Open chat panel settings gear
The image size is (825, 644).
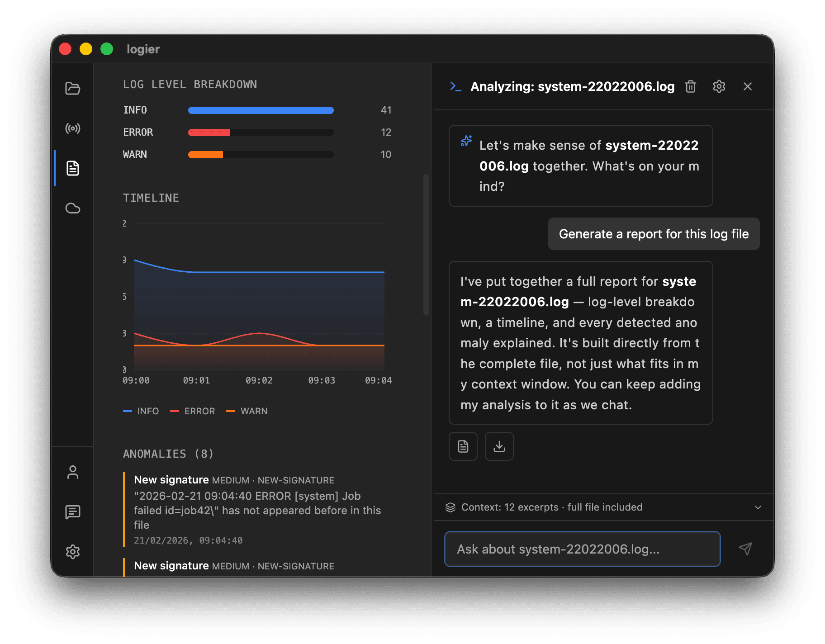719,86
